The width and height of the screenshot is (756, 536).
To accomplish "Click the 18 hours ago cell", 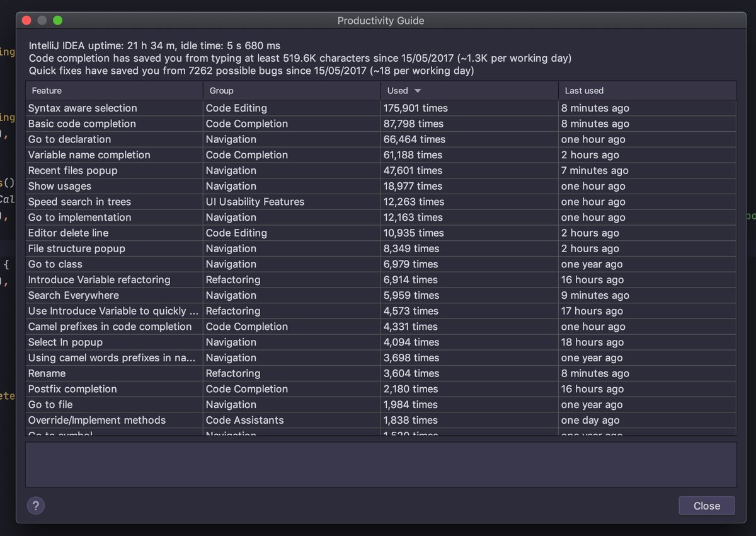I will click(x=647, y=342).
